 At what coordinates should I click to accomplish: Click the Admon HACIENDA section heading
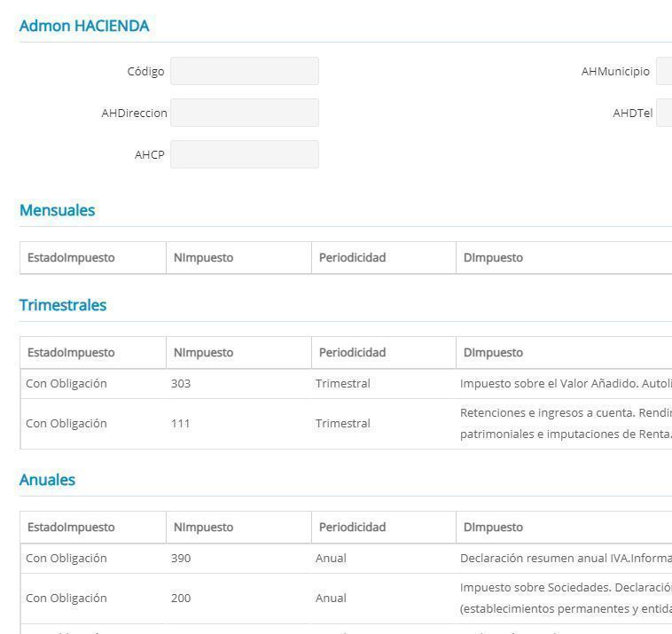[x=84, y=26]
